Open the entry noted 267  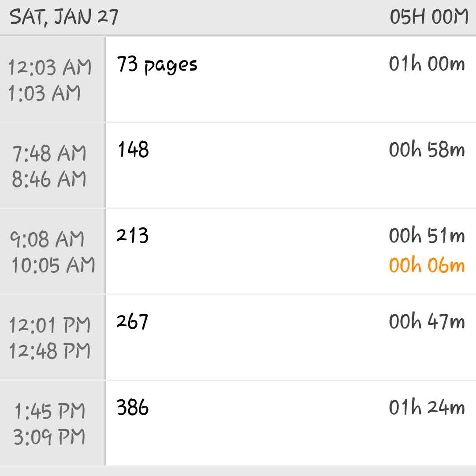132,321
